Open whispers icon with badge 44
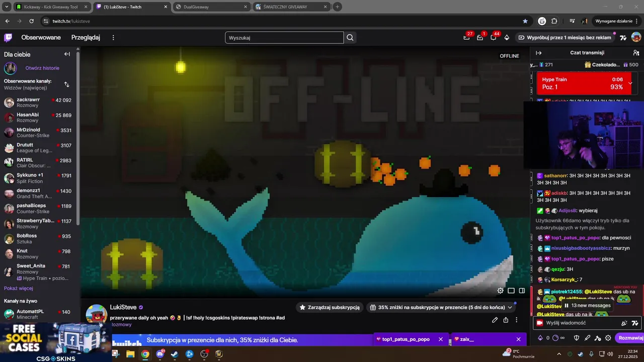Screen dimensions: 644x362 point(494,37)
